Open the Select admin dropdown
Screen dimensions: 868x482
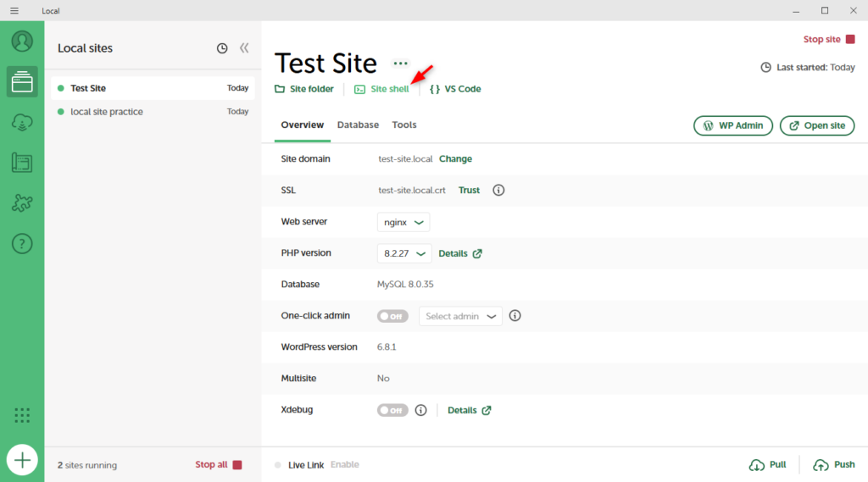460,316
